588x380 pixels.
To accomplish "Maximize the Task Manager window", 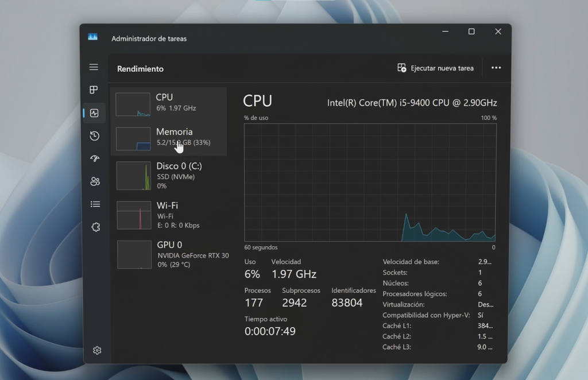I will click(471, 32).
